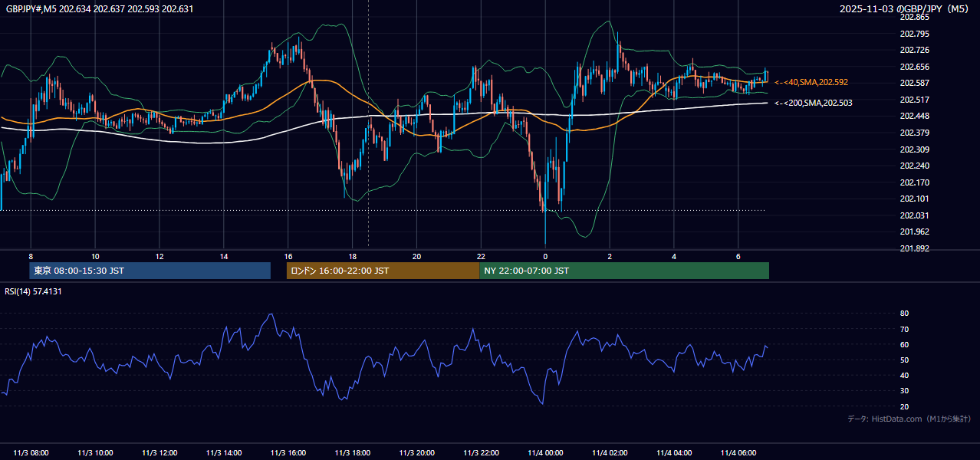Click RSI scale value 20
980x460 pixels.
[x=904, y=406]
